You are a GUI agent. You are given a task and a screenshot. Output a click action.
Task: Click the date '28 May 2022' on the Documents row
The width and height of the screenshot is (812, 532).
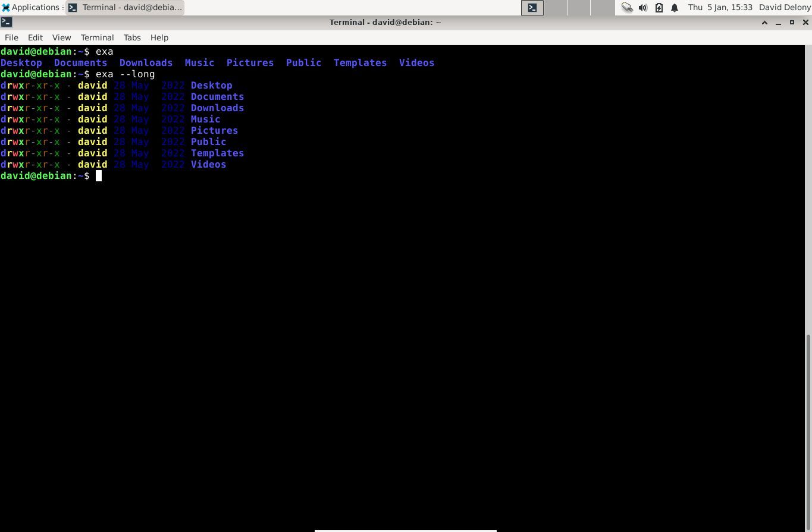point(149,97)
